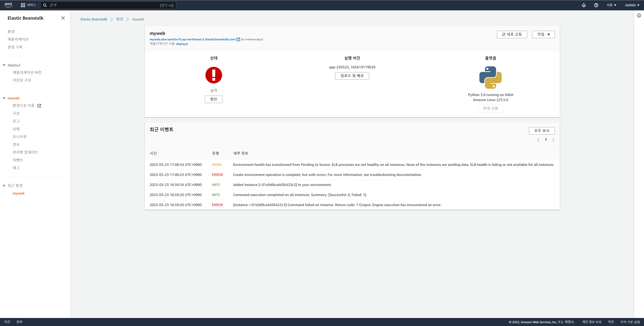Collapse the deploy2 tree section

click(x=4, y=65)
